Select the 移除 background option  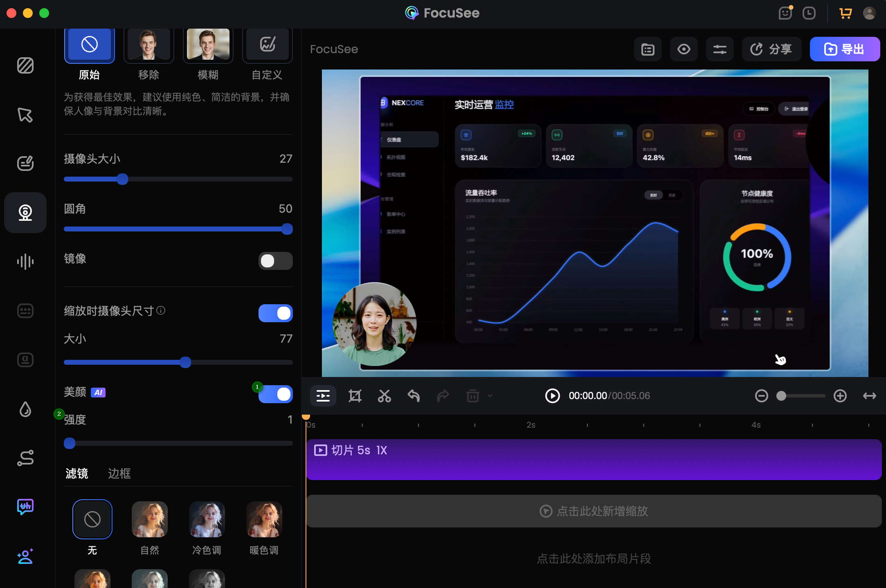click(x=148, y=45)
